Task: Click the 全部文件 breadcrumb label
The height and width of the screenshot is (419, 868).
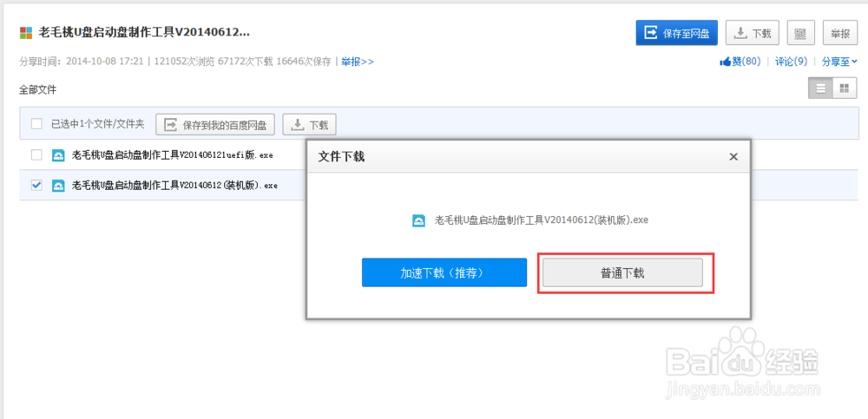Action: click(x=37, y=89)
